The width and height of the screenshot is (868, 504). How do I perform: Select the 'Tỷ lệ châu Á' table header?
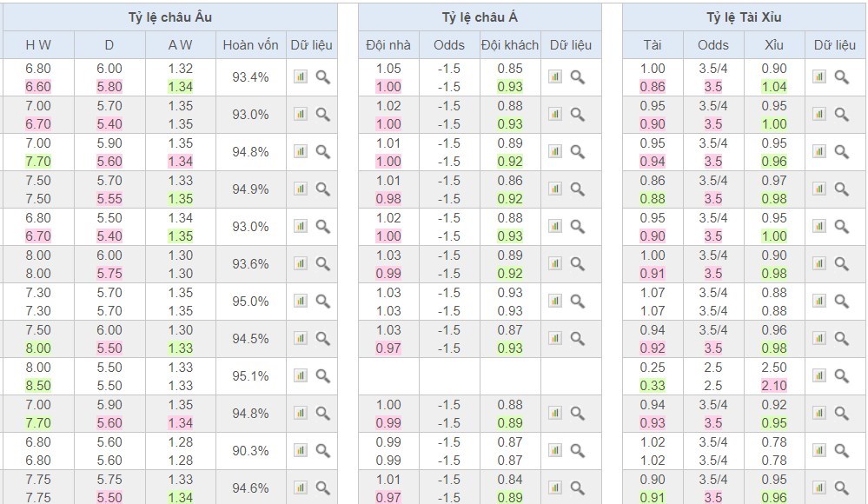point(479,17)
